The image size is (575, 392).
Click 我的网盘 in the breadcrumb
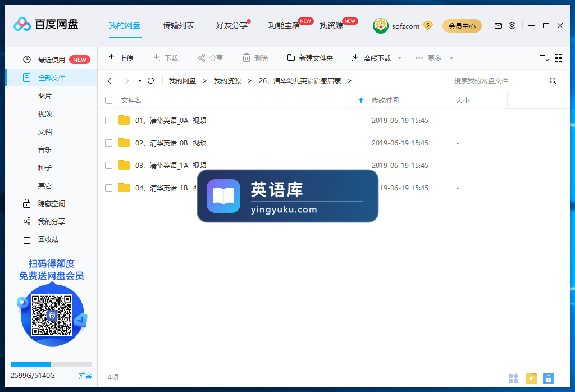pyautogui.click(x=182, y=81)
